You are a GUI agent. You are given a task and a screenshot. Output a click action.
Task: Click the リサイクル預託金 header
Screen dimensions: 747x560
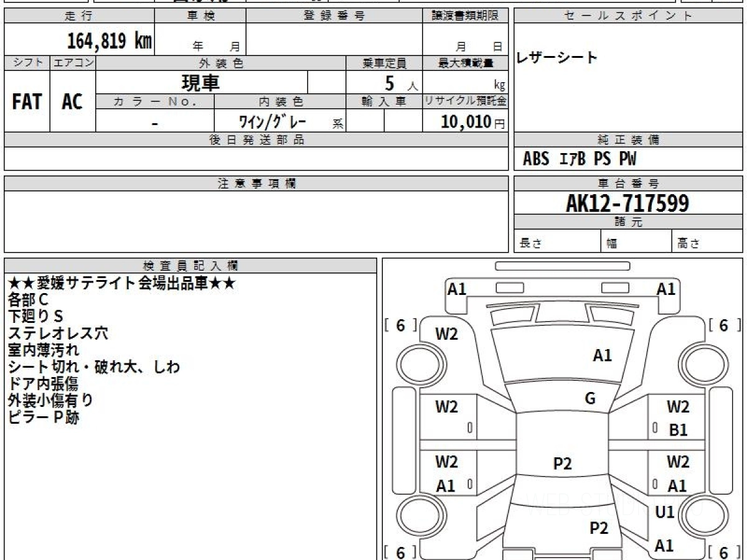tap(466, 101)
